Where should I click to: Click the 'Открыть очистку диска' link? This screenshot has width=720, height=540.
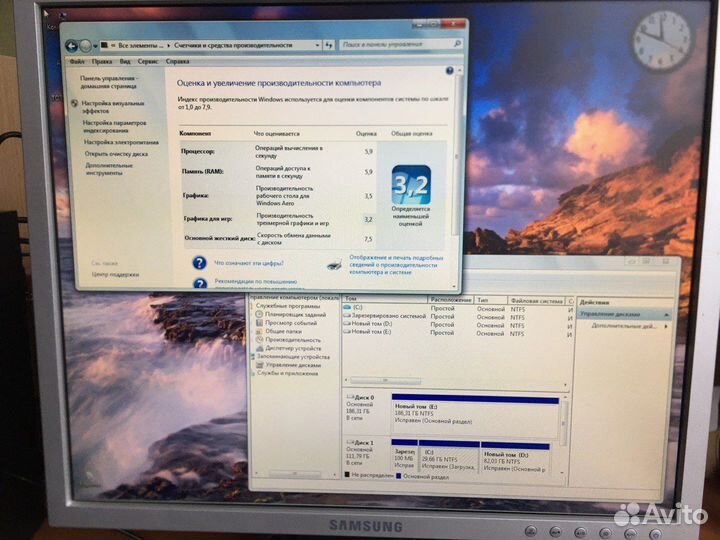116,154
